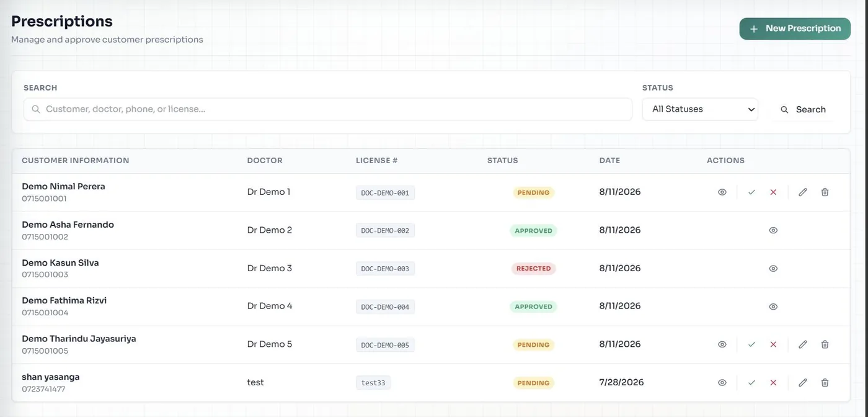Click the Rejected badge for Demo Kasun Silva
Screen dimensions: 868x417
click(533, 269)
